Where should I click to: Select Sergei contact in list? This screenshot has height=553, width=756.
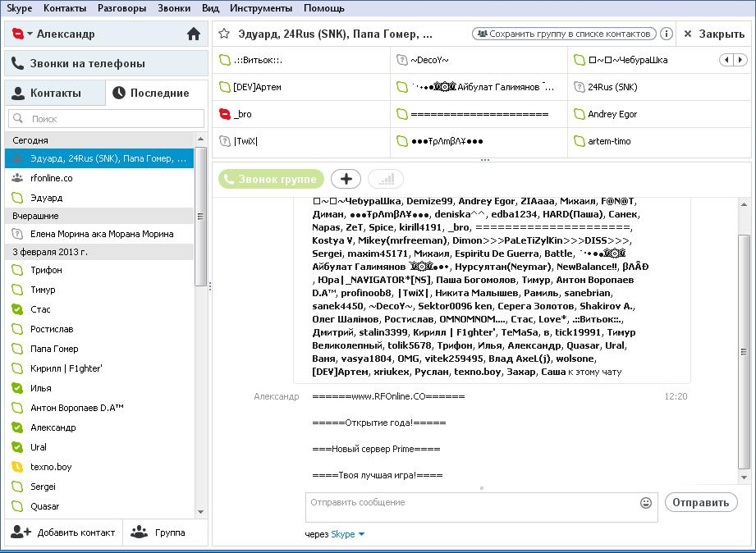[x=99, y=487]
